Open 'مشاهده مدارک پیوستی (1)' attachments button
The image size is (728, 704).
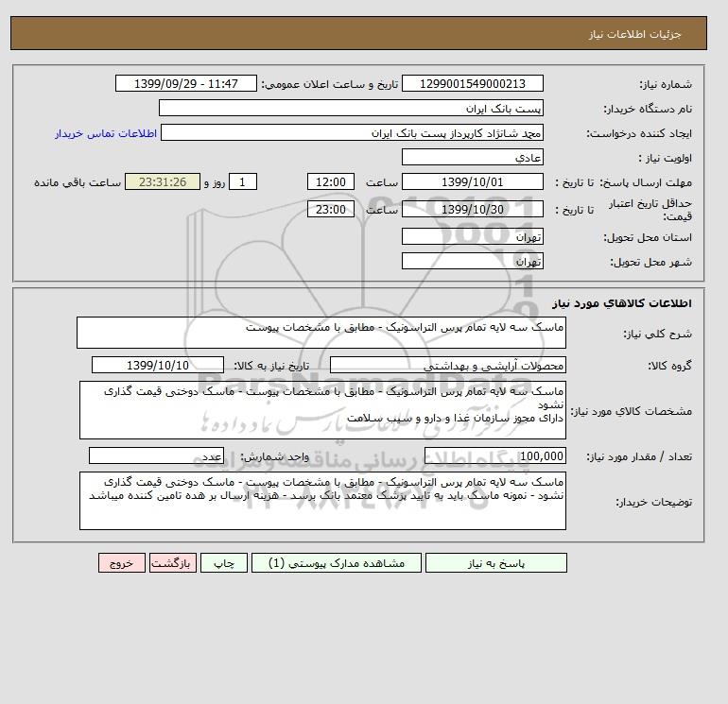coord(337,562)
